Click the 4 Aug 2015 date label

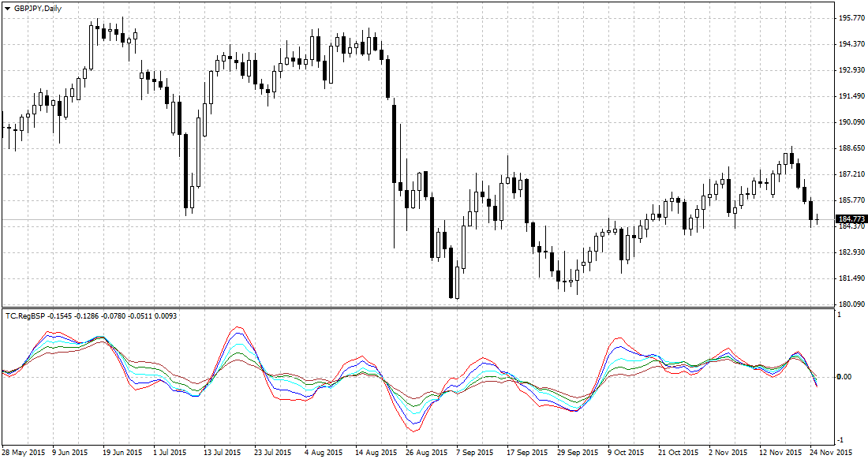324,453
